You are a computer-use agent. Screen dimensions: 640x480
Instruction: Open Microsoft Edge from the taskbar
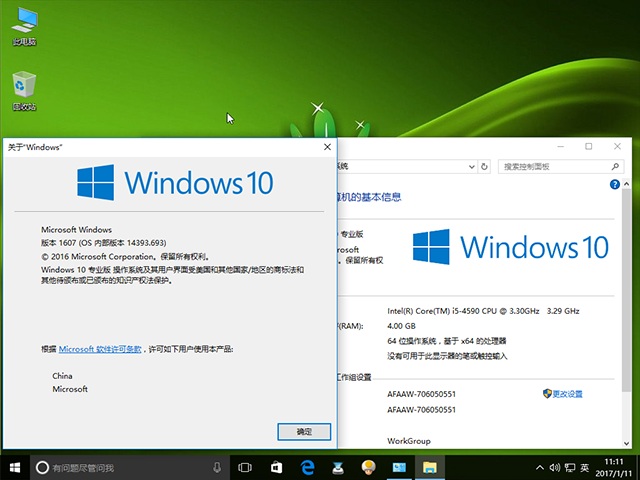pos(308,467)
